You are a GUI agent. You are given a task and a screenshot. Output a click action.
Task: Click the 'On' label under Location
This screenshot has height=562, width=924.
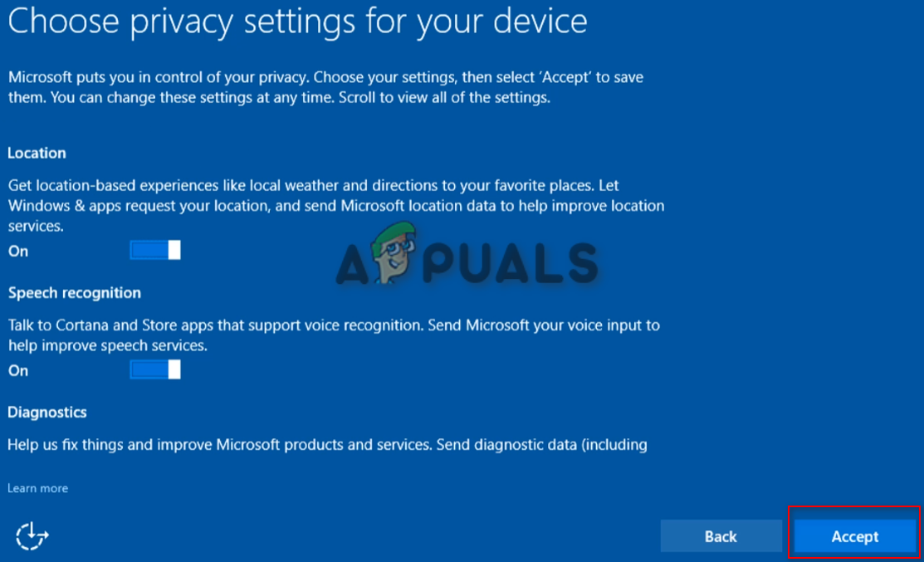[x=17, y=251]
